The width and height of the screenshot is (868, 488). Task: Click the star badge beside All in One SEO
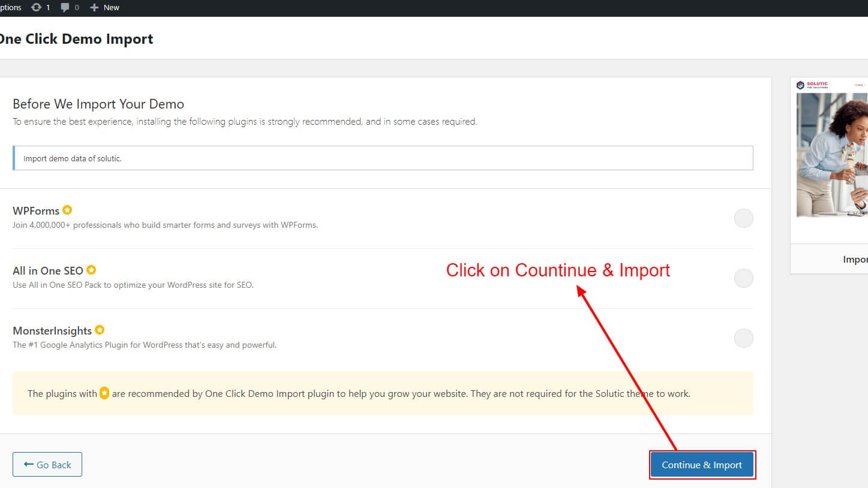coord(91,270)
